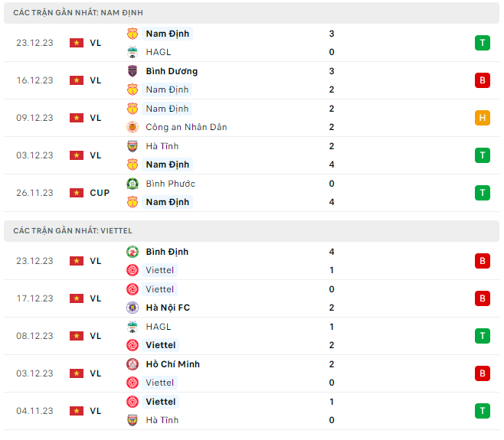
Task: Click the red B badge for Hà Nội FC match
Action: pyautogui.click(x=482, y=298)
